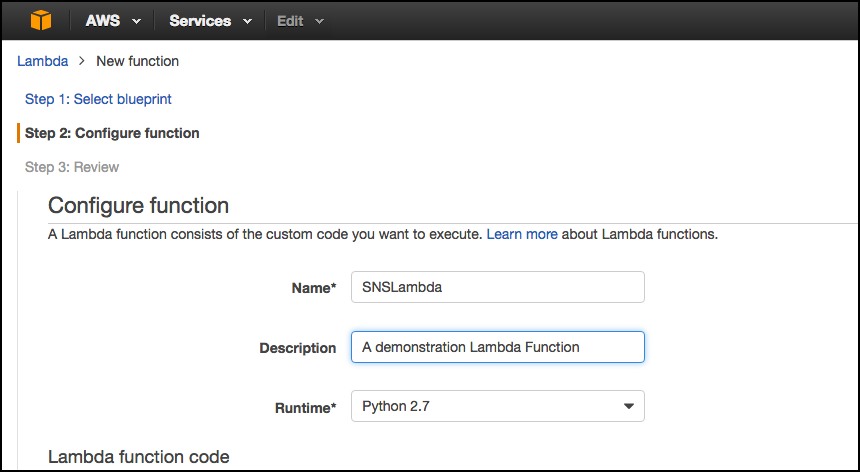Click the chevron next to AWS
The height and width of the screenshot is (472, 860).
tap(136, 21)
